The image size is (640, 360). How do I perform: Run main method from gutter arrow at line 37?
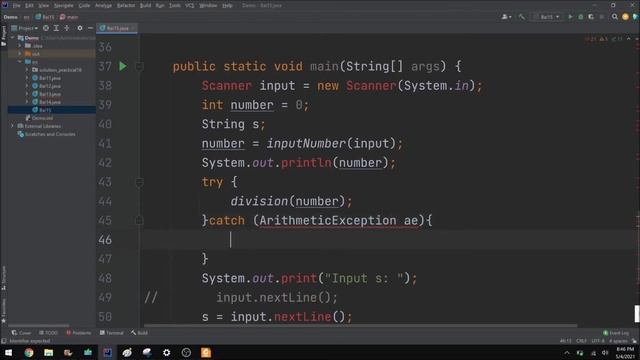[x=123, y=66]
